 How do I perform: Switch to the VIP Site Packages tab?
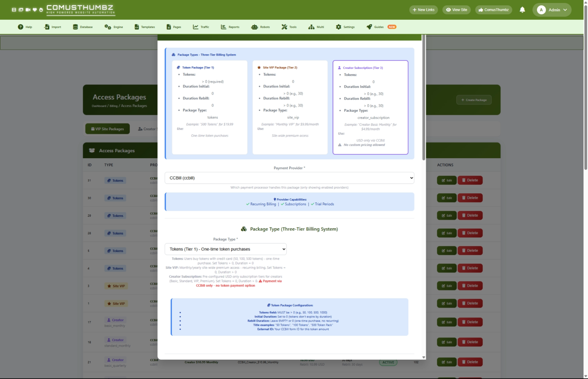pyautogui.click(x=107, y=129)
